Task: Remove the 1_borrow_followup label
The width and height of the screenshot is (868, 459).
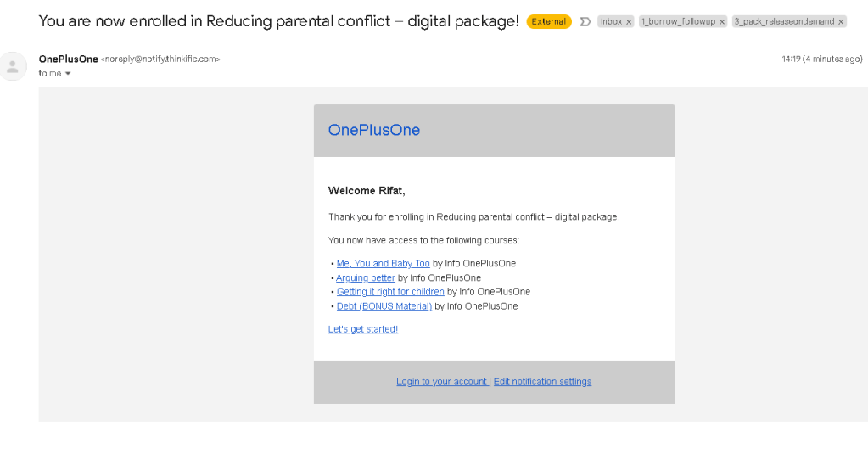Action: (722, 22)
